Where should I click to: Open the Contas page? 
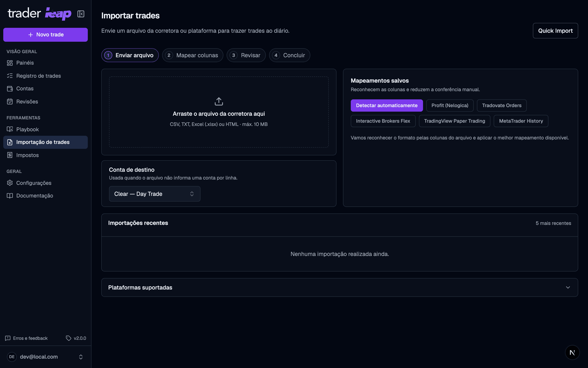pyautogui.click(x=46, y=89)
